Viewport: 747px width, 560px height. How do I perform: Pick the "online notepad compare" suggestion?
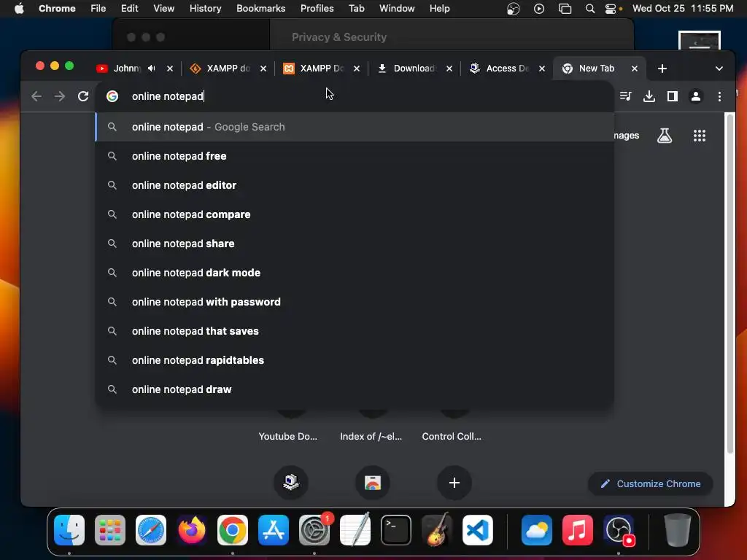point(355,215)
